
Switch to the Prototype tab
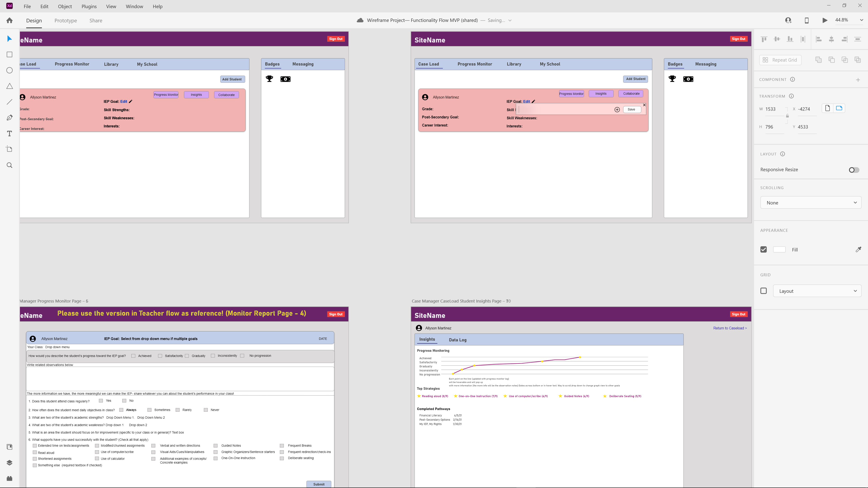66,20
